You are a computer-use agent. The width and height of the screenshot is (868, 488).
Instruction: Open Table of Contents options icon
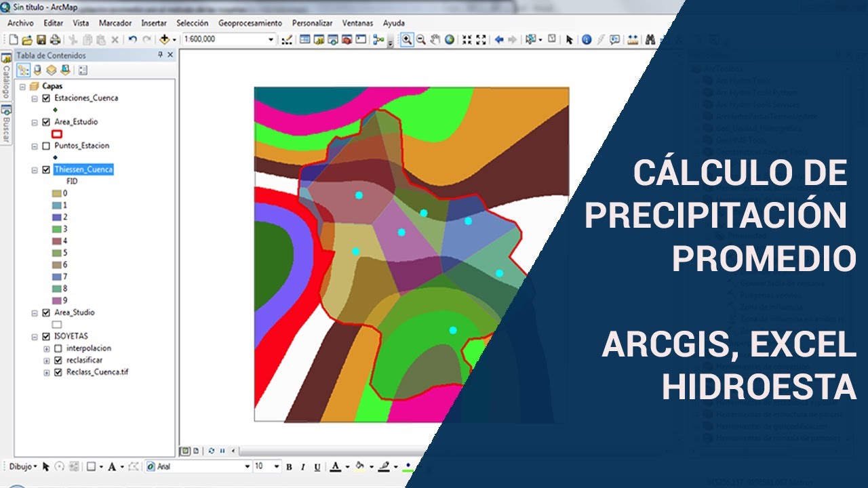point(83,70)
